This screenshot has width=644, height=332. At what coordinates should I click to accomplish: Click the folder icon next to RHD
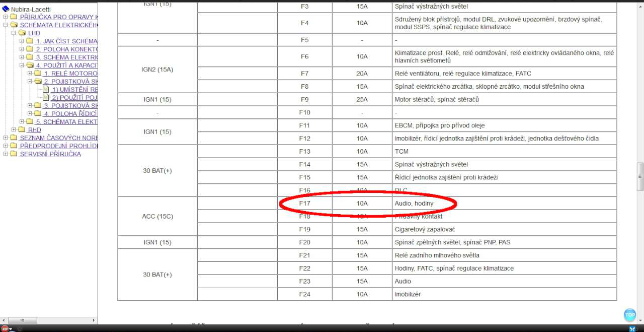coord(22,130)
